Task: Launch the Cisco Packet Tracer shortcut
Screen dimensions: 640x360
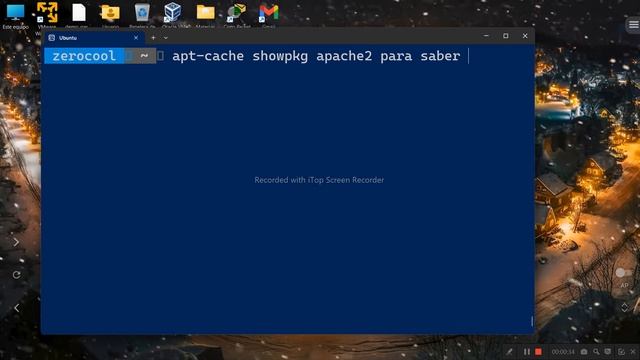Action: click(x=237, y=16)
